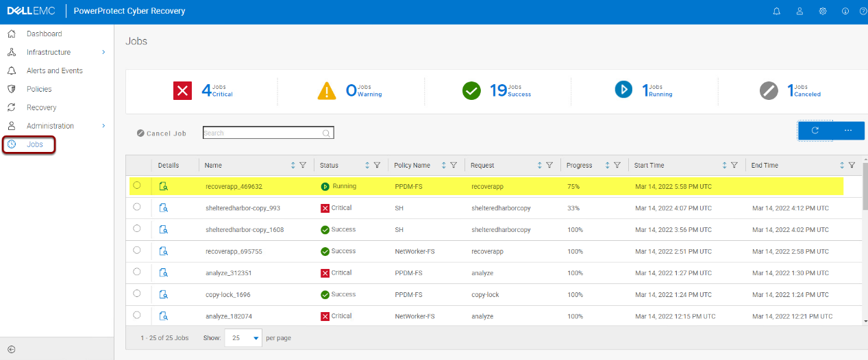The width and height of the screenshot is (868, 360).
Task: Select radio button for analyze_312351 row
Action: (x=137, y=272)
